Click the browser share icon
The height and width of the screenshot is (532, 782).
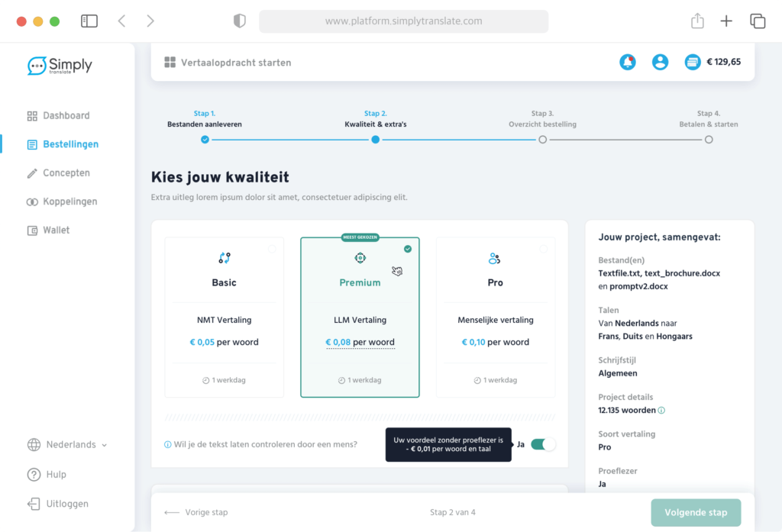point(697,21)
